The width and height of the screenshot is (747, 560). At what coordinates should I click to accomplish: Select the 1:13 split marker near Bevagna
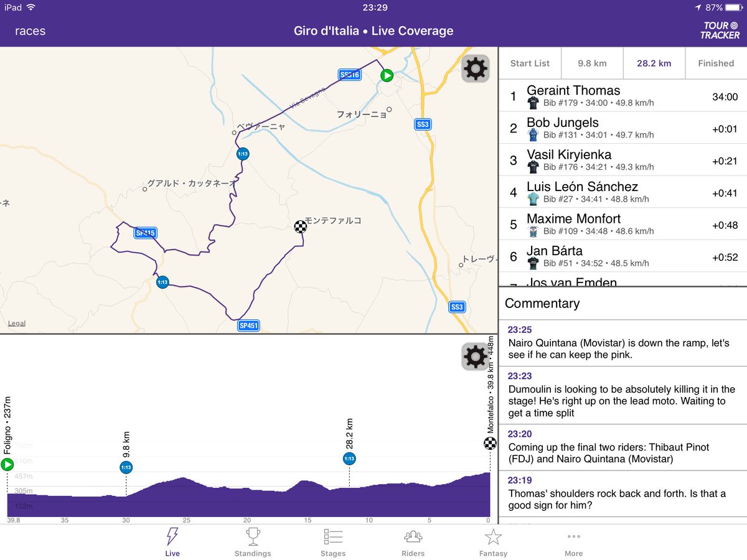click(x=243, y=154)
